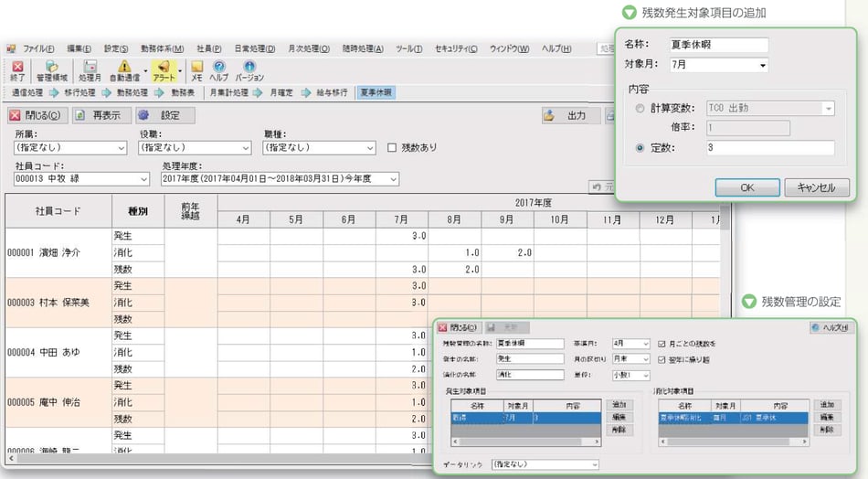
Task: Click the OK button in dialog
Action: coord(746,186)
